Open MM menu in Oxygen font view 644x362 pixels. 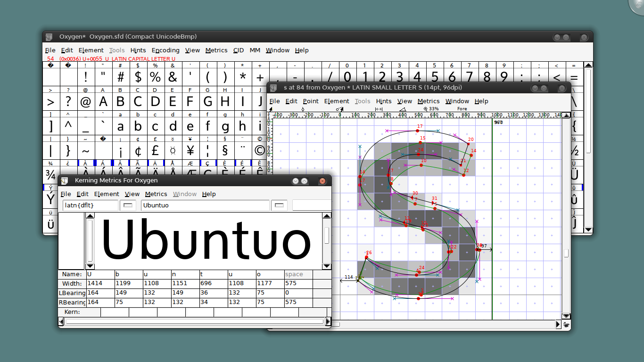[255, 50]
